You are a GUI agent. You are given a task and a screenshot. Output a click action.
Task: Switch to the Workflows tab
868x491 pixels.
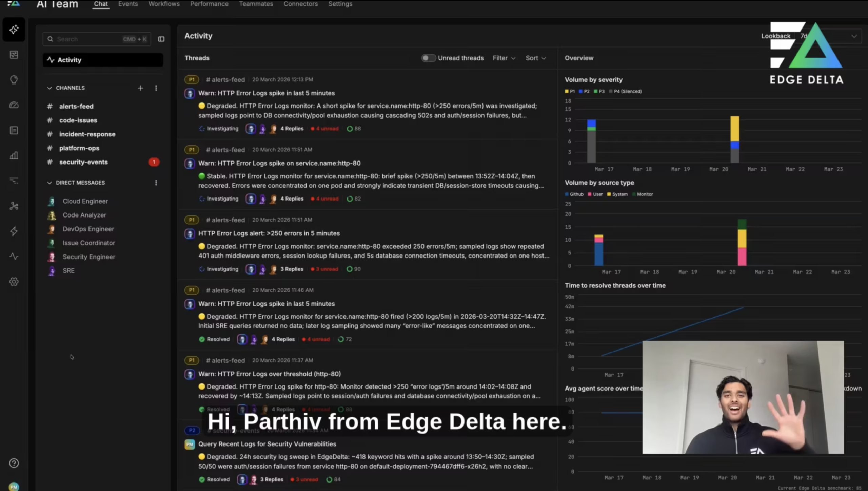point(164,4)
